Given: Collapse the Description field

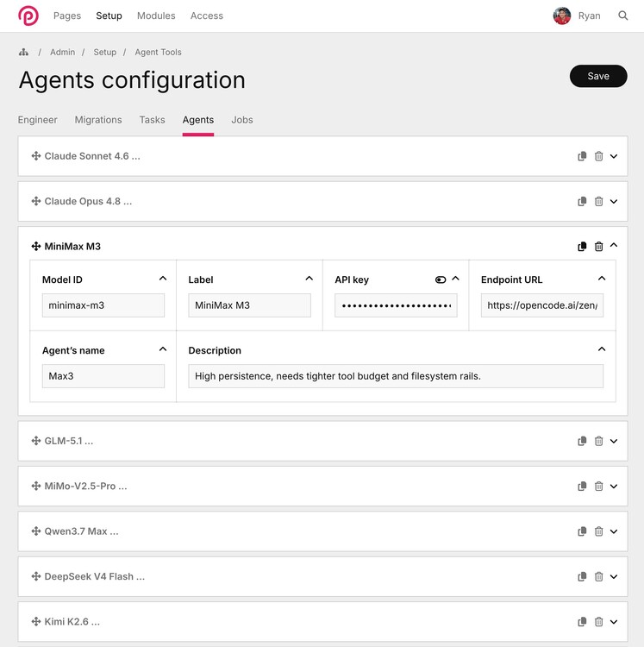Looking at the screenshot, I should (x=602, y=349).
